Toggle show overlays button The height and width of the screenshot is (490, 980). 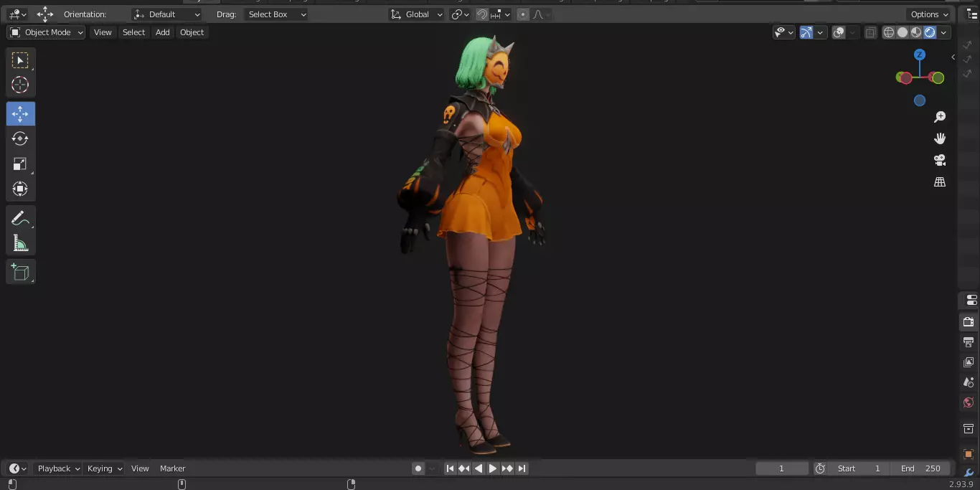(x=839, y=32)
